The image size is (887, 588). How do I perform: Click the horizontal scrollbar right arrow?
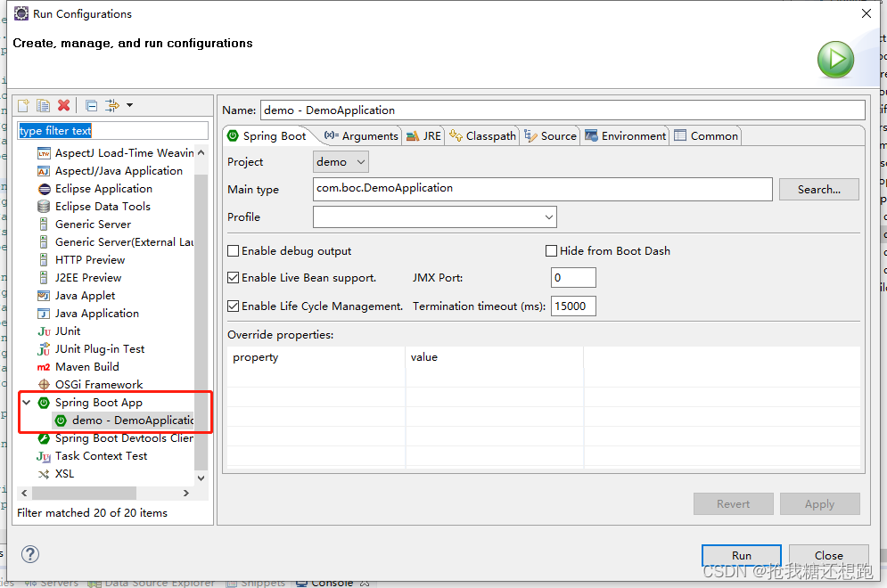(186, 493)
